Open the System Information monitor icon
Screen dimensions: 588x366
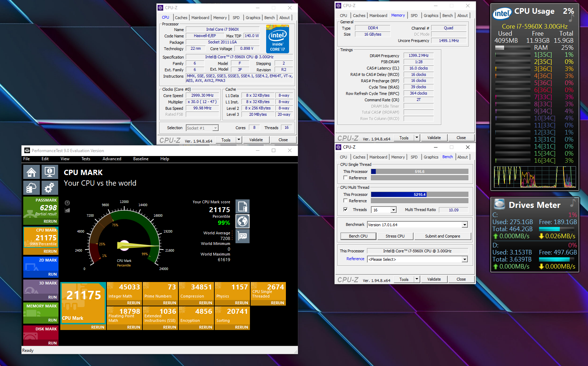[50, 172]
